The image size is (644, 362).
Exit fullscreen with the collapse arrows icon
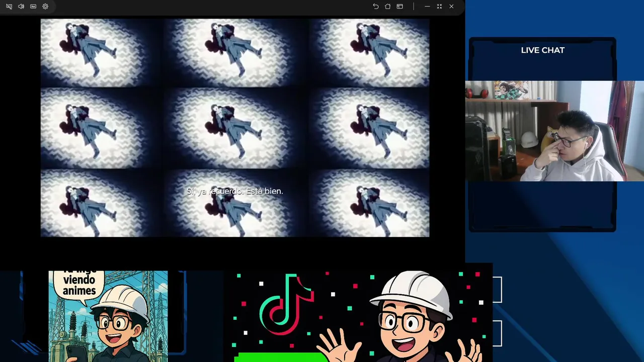coord(439,7)
